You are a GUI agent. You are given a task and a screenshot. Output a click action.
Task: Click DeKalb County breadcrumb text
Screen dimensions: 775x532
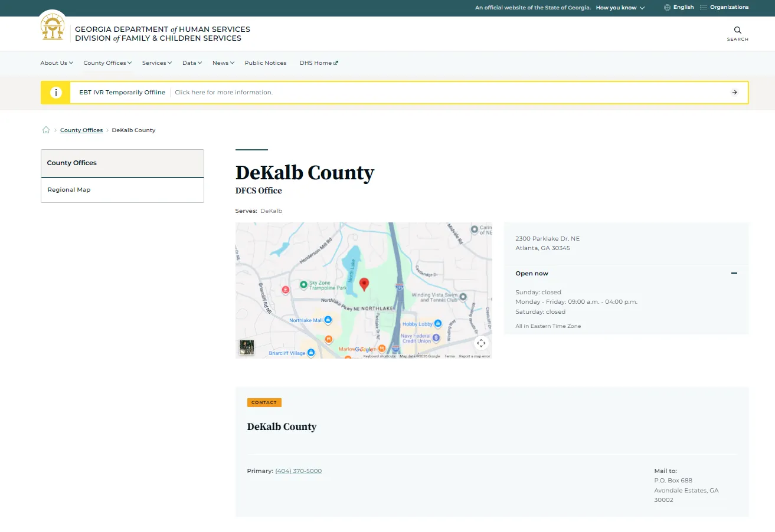[133, 130]
